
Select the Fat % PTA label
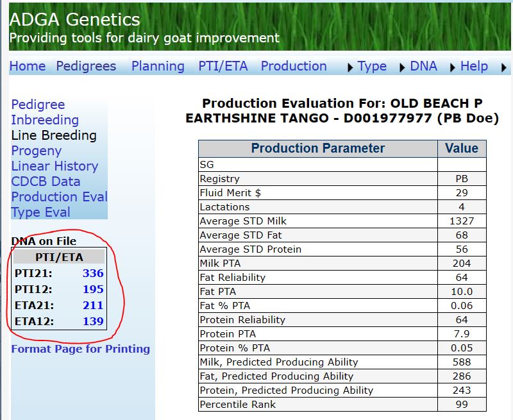click(225, 305)
